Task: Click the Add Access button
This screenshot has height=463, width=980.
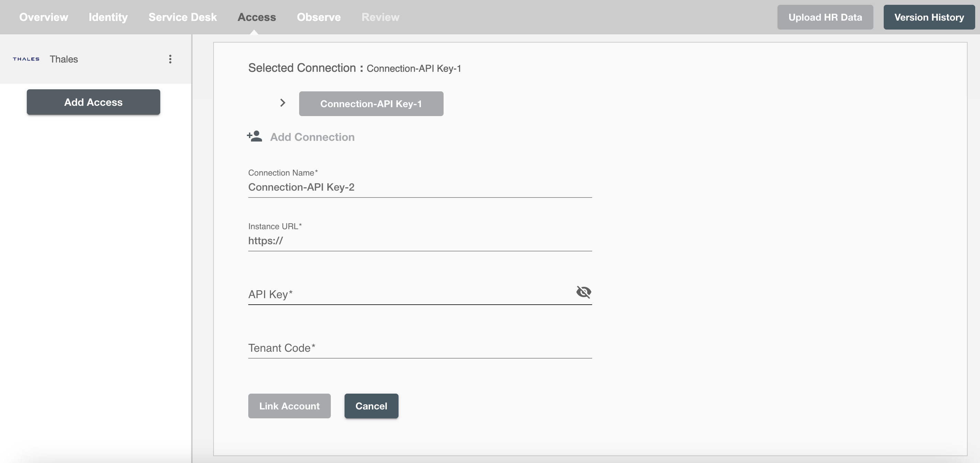Action: point(93,100)
